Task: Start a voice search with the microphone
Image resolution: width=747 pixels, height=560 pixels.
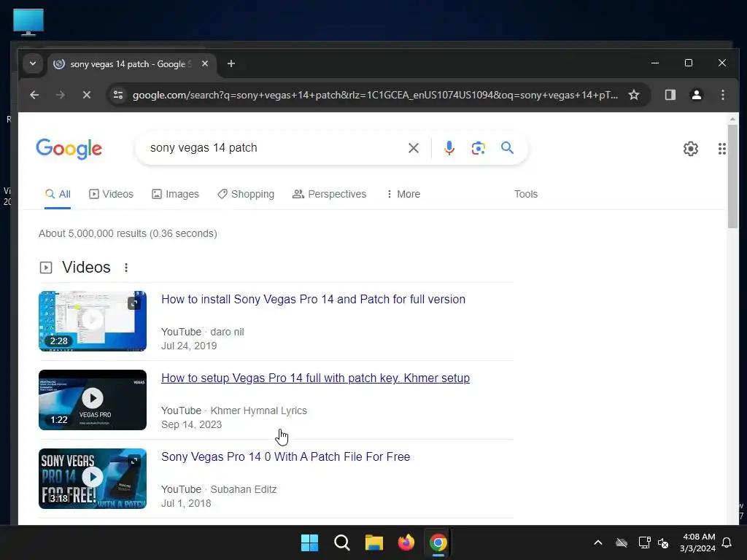Action: pyautogui.click(x=449, y=148)
